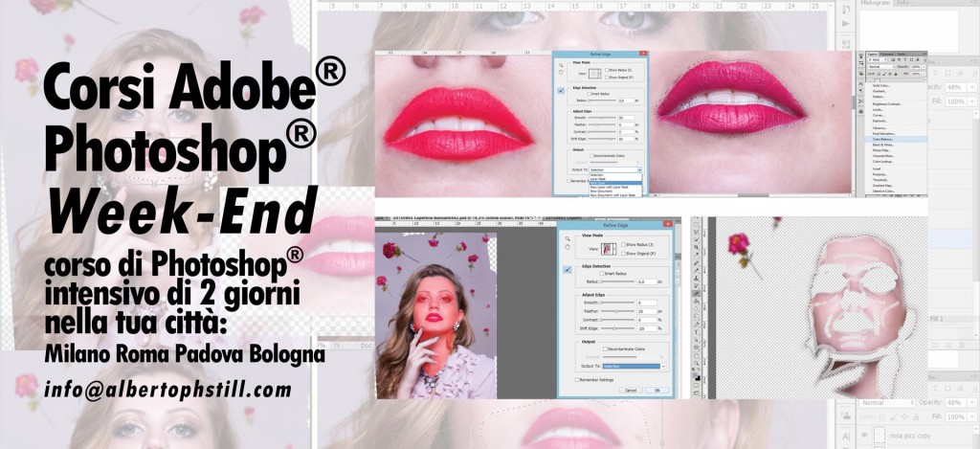Open View thumbnail dropdown in lips Refine Edge dialog
Viewport: 980px width, 449px height.
[x=595, y=74]
